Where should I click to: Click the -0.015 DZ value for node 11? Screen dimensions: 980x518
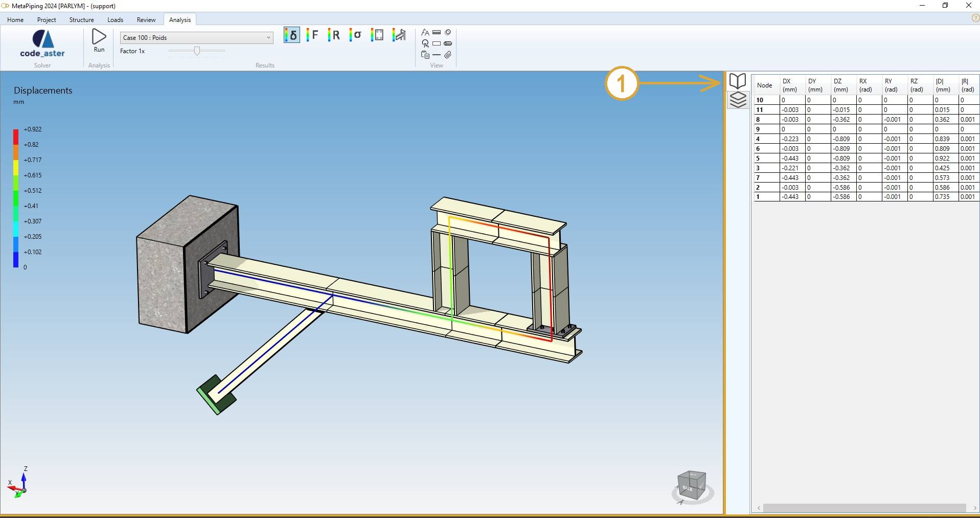(841, 110)
